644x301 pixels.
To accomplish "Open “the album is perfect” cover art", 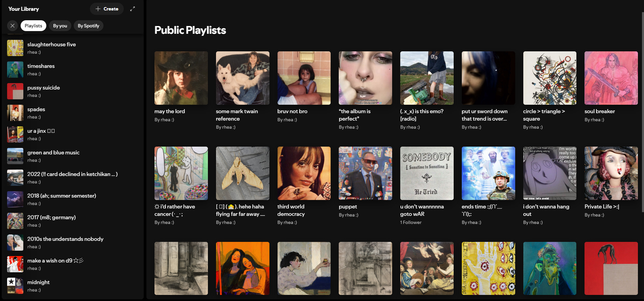I will [365, 78].
